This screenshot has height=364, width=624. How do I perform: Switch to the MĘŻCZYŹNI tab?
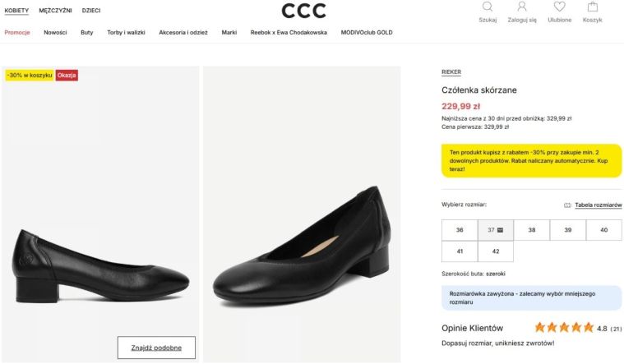click(55, 11)
